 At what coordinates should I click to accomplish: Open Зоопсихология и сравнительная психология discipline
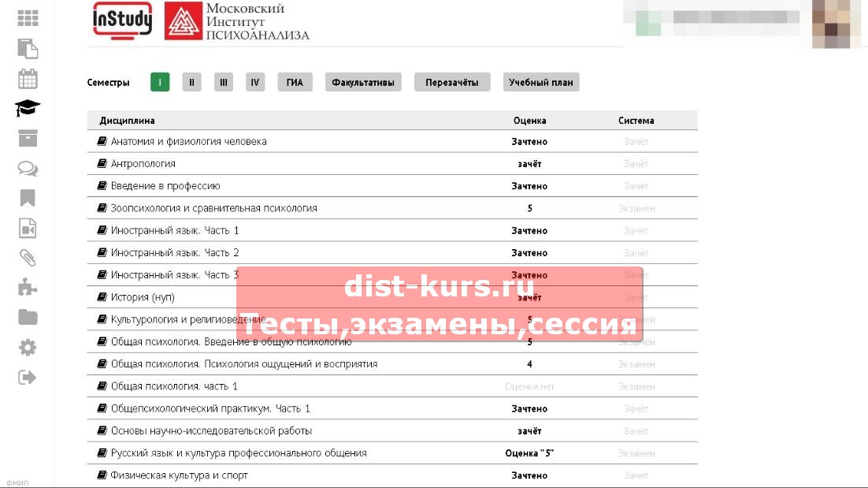pos(213,208)
